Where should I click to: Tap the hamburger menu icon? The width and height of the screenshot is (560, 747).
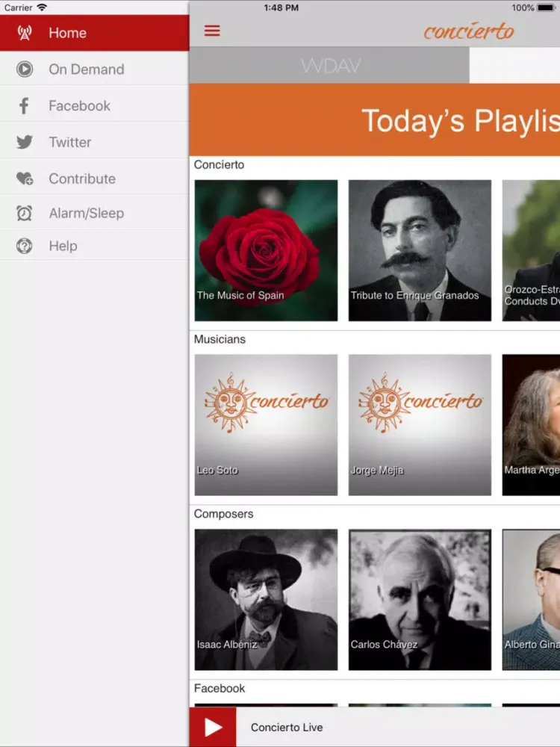(212, 31)
